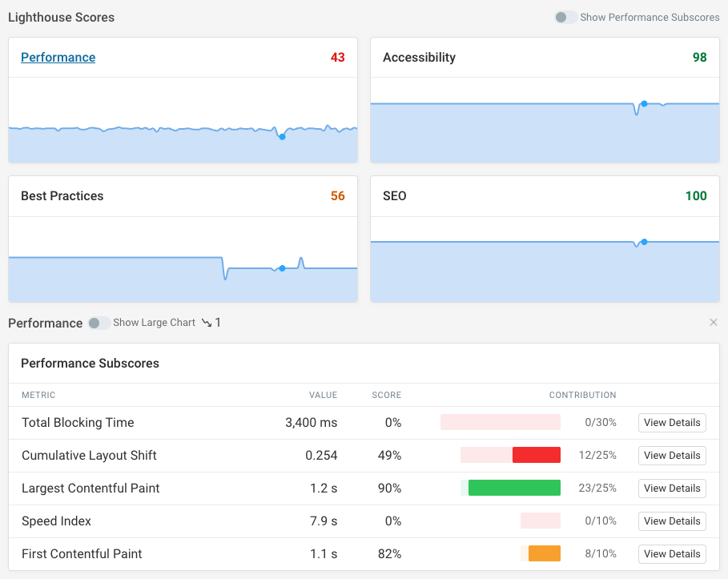This screenshot has width=728, height=579.
Task: View Details for Total Blocking Time
Action: tap(671, 422)
